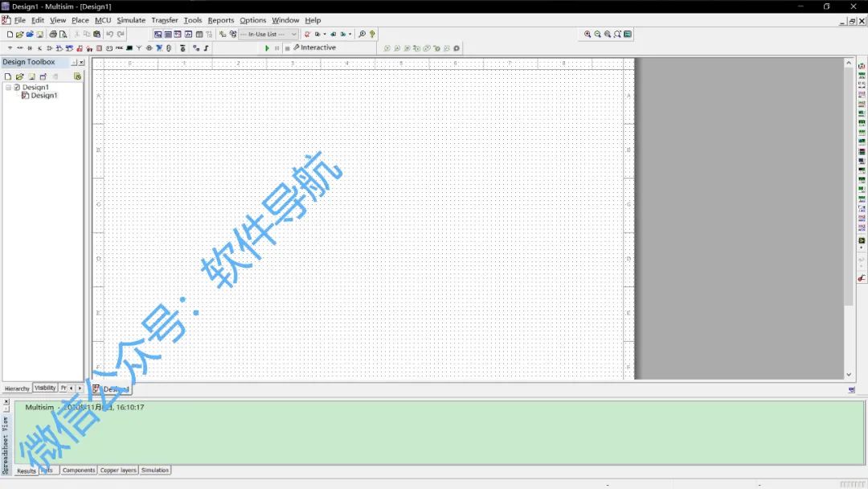
Task: Pin or auto-hide the Design Toolbox
Action: pyautogui.click(x=74, y=63)
